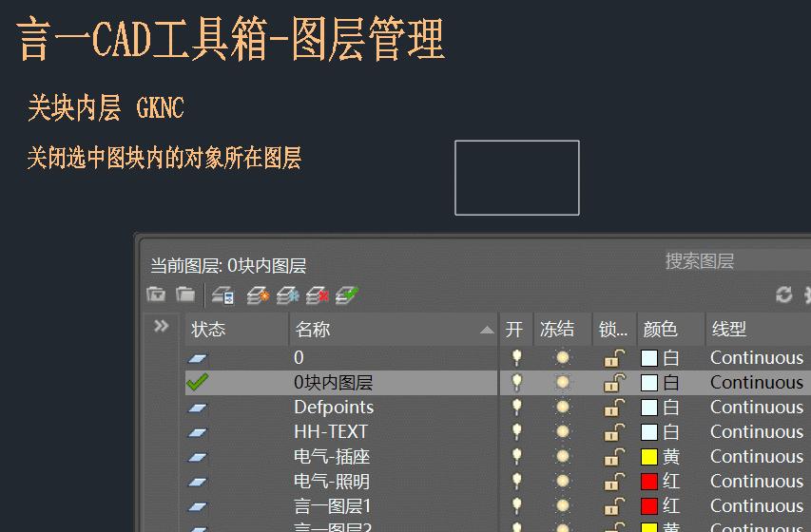Viewport: 811px width, 532px height.
Task: Create a new layer with toolbar icon
Action: [x=258, y=295]
